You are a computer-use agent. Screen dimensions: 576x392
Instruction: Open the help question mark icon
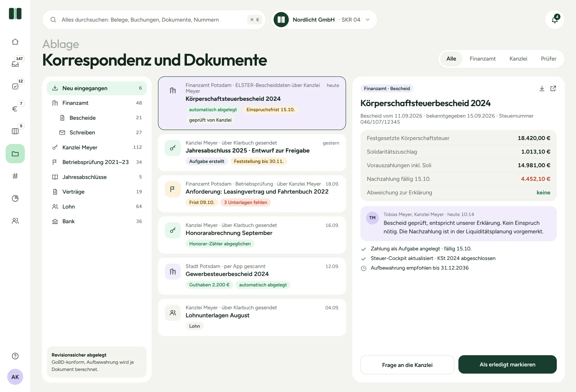coord(15,356)
